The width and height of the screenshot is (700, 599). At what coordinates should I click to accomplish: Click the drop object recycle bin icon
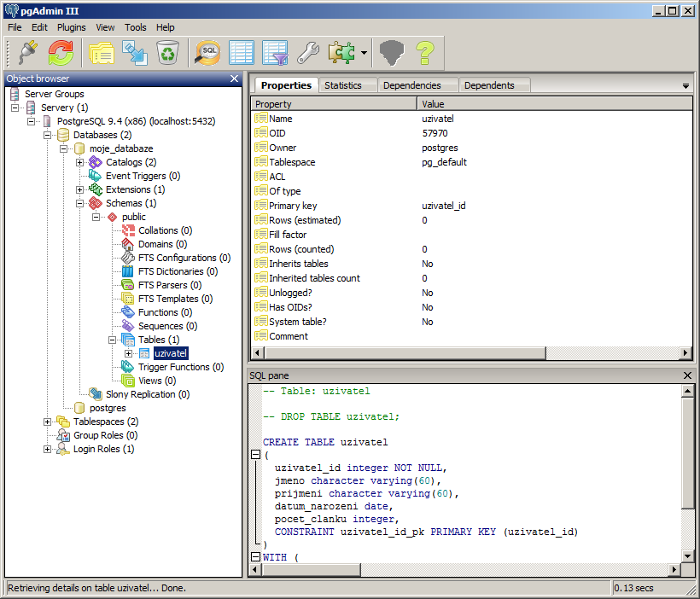coord(168,53)
